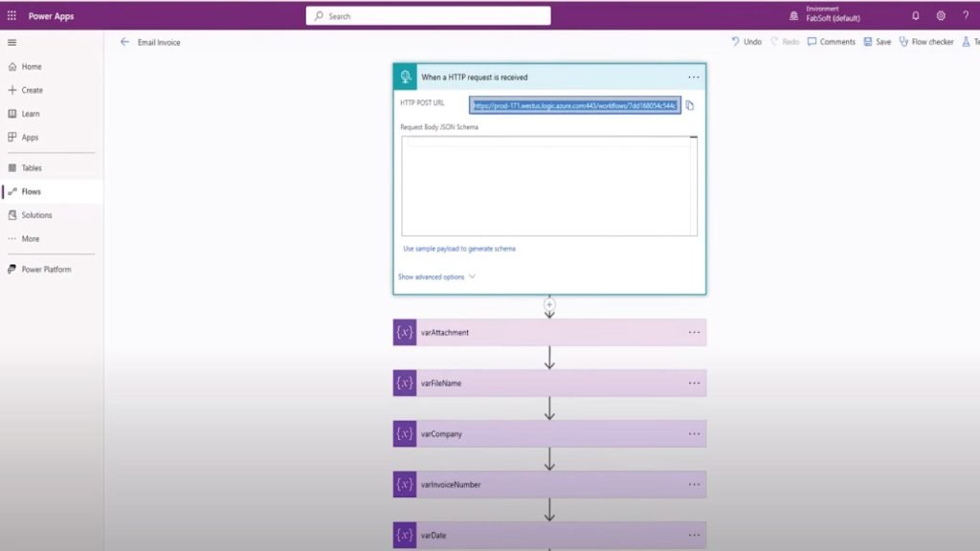The width and height of the screenshot is (980, 551).
Task: Click the varAttachment variable icon
Action: point(405,333)
